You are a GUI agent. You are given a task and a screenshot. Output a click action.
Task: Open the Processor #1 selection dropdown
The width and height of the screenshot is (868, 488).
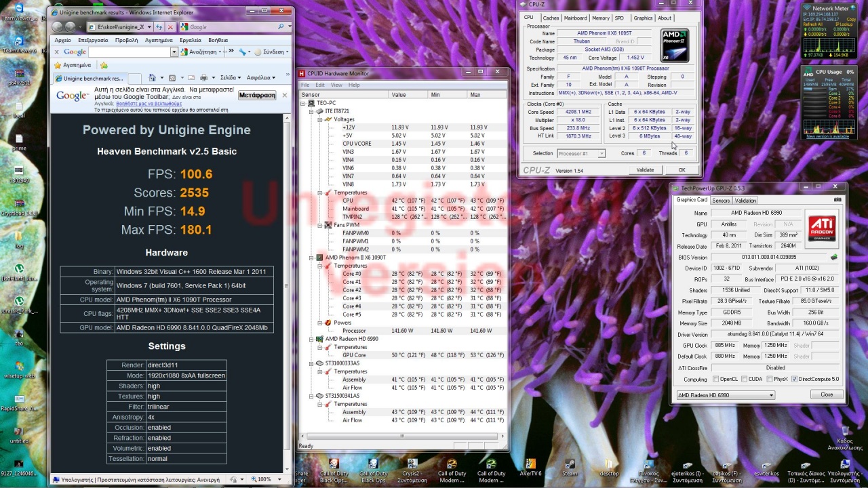[581, 154]
